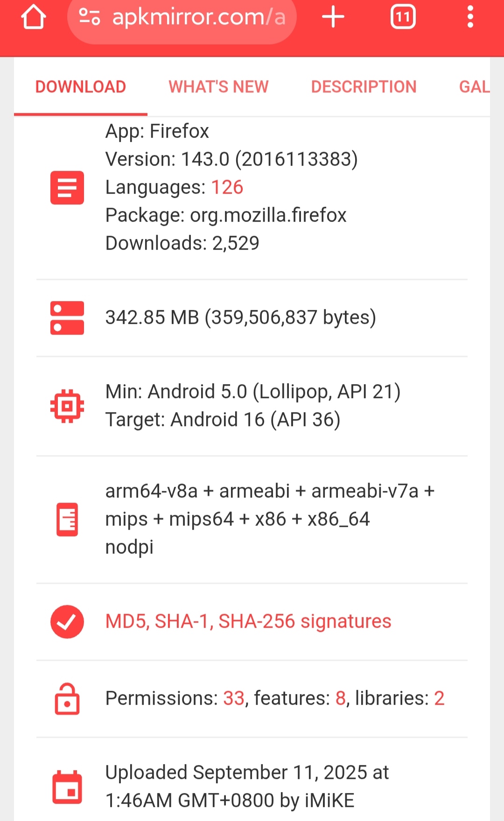Switch to the DESCRIPTION tab
This screenshot has width=504, height=821.
[x=364, y=87]
